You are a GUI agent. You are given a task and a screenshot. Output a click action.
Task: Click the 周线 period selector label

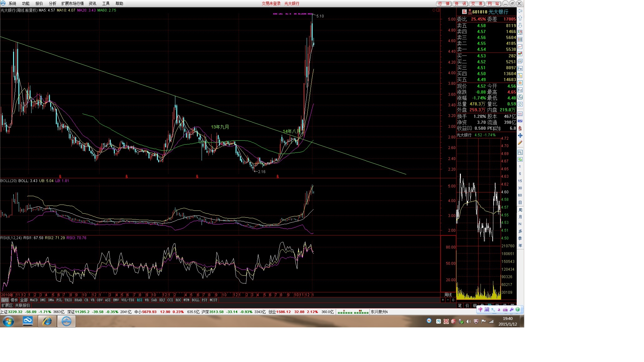coord(448,295)
